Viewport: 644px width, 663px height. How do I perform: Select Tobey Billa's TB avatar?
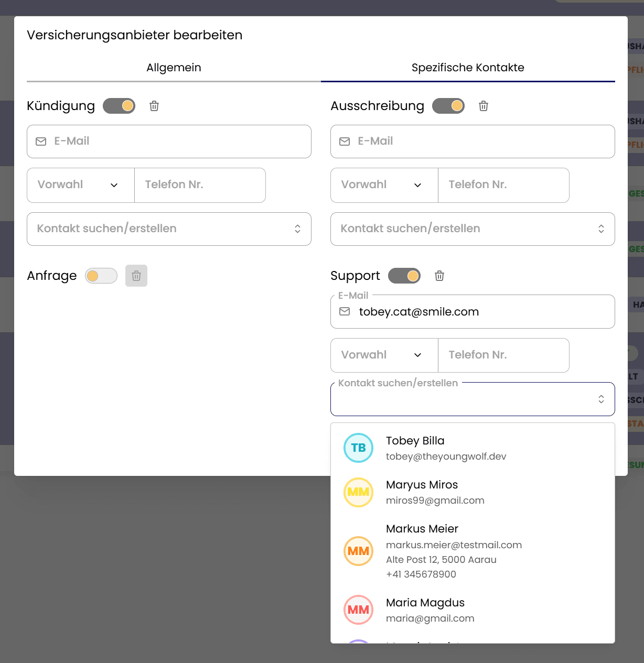pos(358,448)
